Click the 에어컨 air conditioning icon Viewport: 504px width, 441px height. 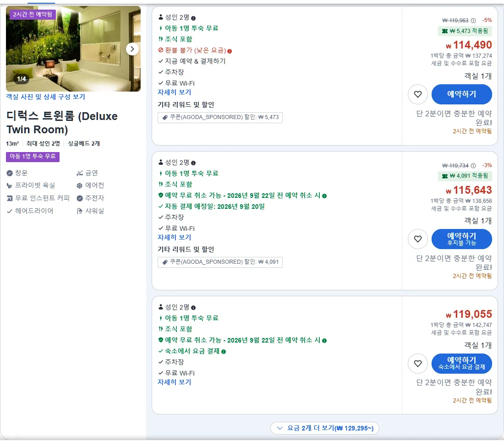pos(80,185)
